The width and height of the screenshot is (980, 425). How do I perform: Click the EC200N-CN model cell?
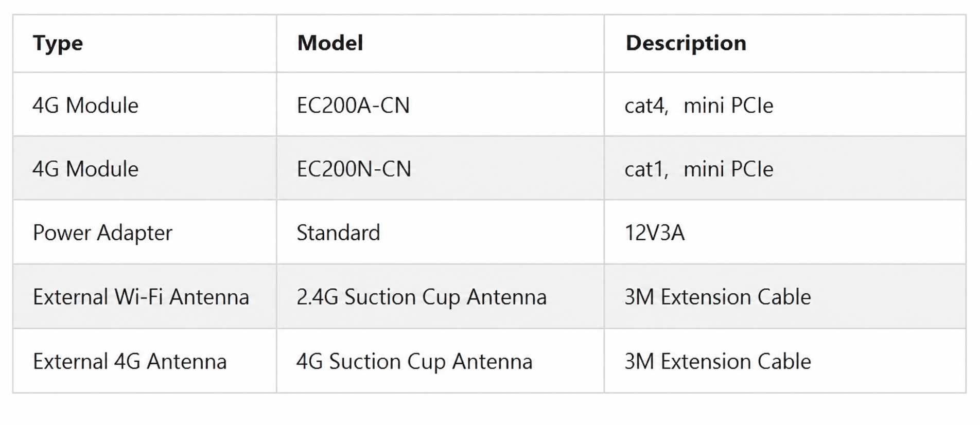click(354, 169)
